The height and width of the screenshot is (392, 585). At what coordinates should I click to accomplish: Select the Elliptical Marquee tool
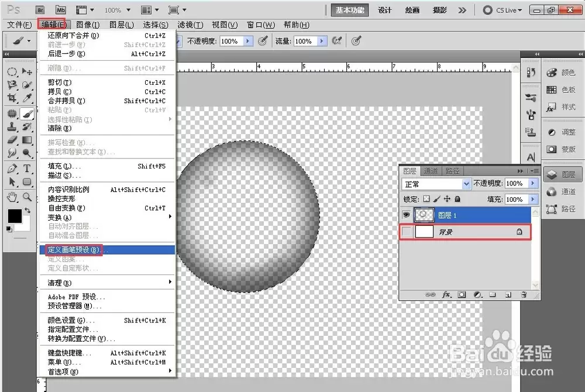pyautogui.click(x=12, y=71)
